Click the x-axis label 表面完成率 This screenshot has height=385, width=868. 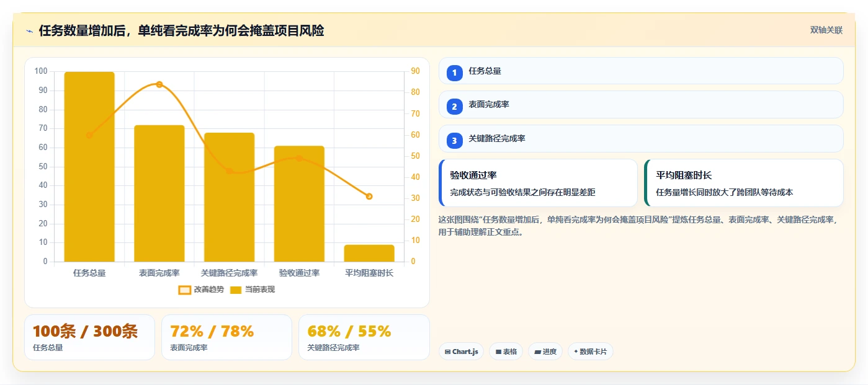[x=159, y=273]
